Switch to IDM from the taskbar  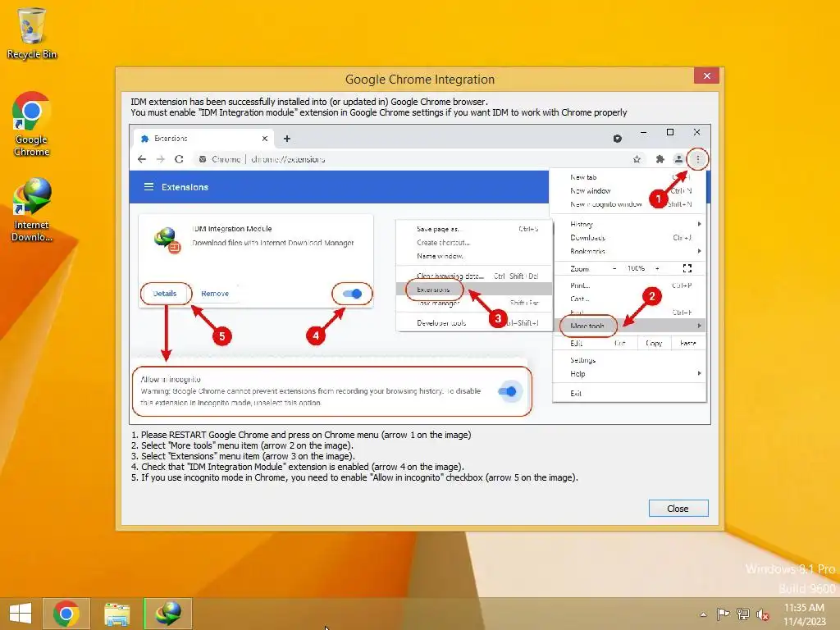[x=167, y=614]
